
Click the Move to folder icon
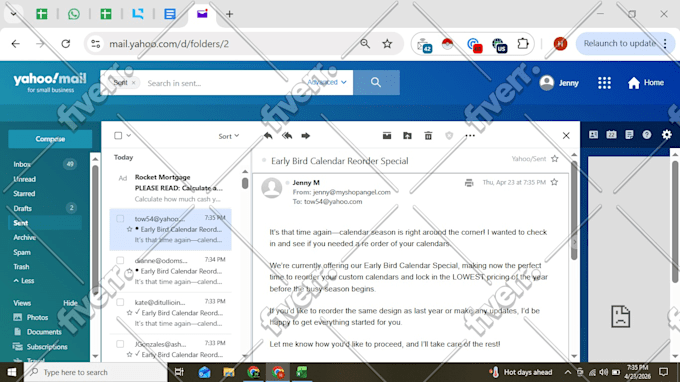tap(407, 136)
